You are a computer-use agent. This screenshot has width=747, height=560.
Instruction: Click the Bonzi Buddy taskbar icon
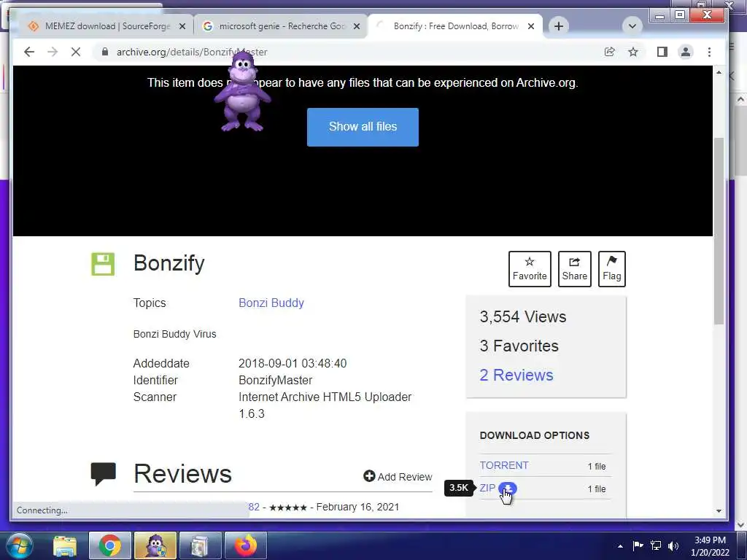[x=156, y=545]
